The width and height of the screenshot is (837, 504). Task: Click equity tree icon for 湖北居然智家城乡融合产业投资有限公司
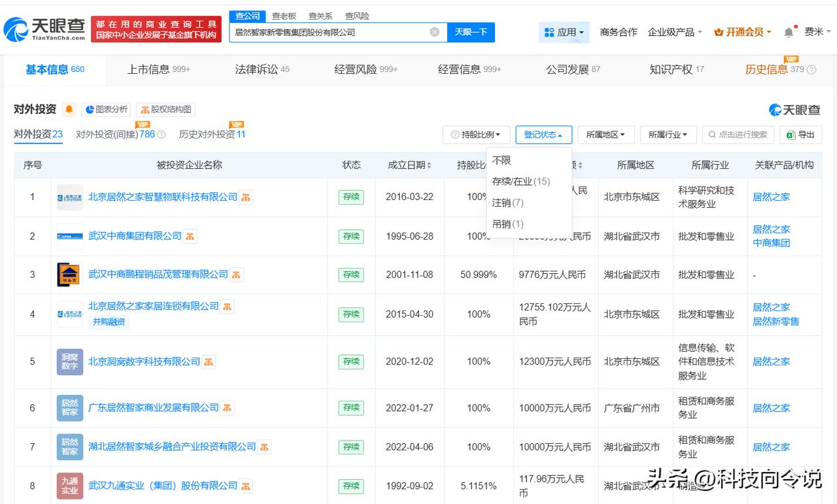pos(265,447)
